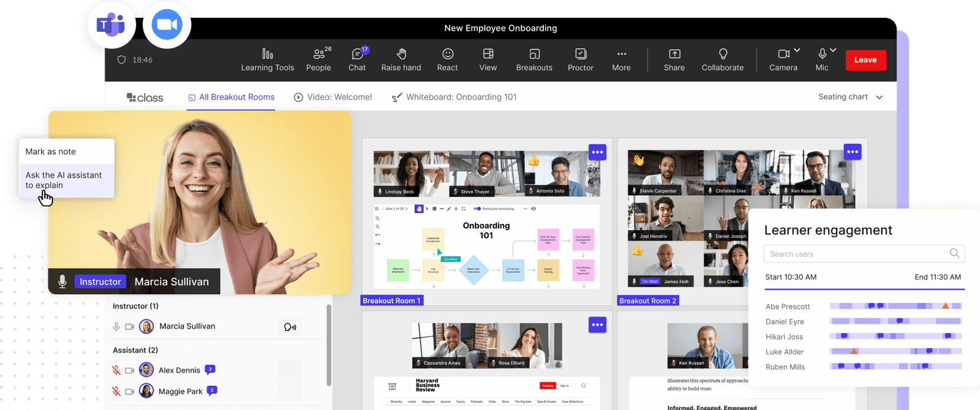980x410 pixels.
Task: Click the red Leave button
Action: click(x=865, y=60)
